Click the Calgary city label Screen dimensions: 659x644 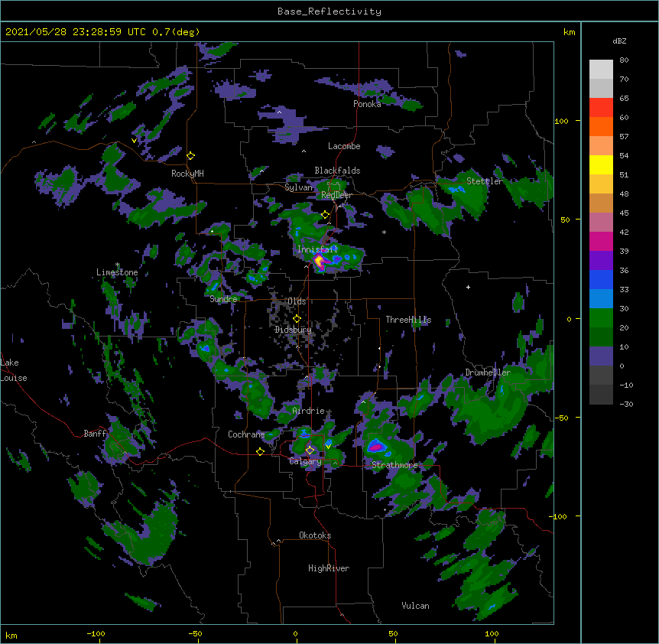click(x=306, y=461)
